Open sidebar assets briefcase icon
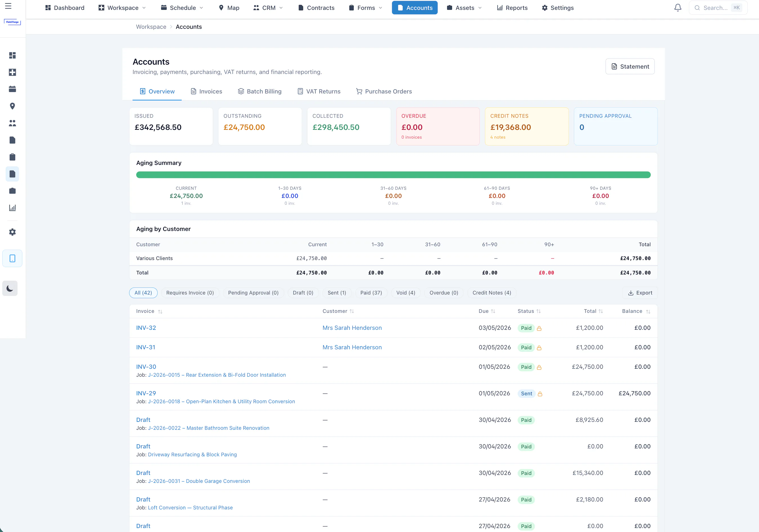This screenshot has height=532, width=759. (12, 191)
